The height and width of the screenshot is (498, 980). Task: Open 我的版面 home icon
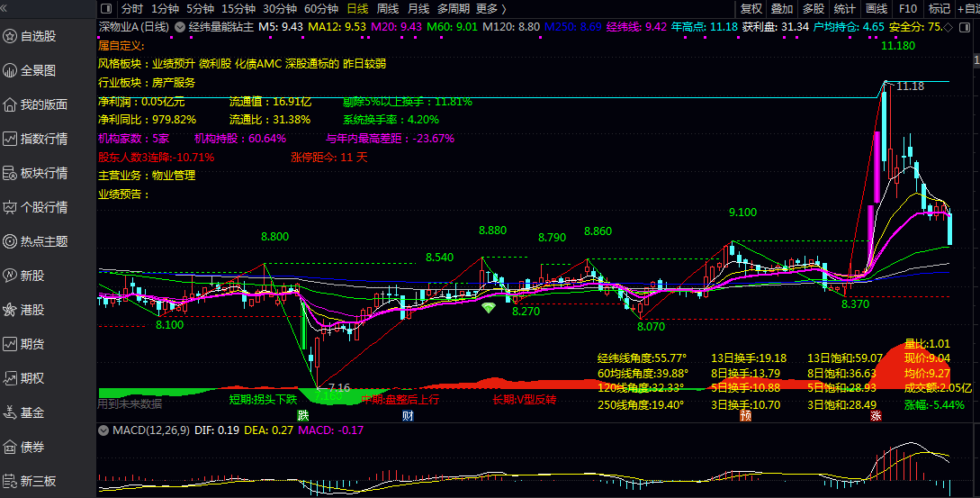click(10, 104)
